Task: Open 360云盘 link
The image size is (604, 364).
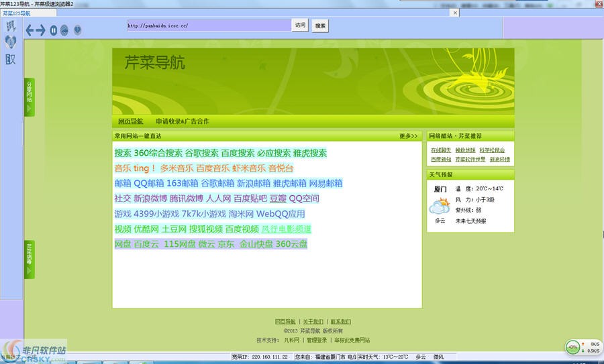Action: tap(292, 244)
